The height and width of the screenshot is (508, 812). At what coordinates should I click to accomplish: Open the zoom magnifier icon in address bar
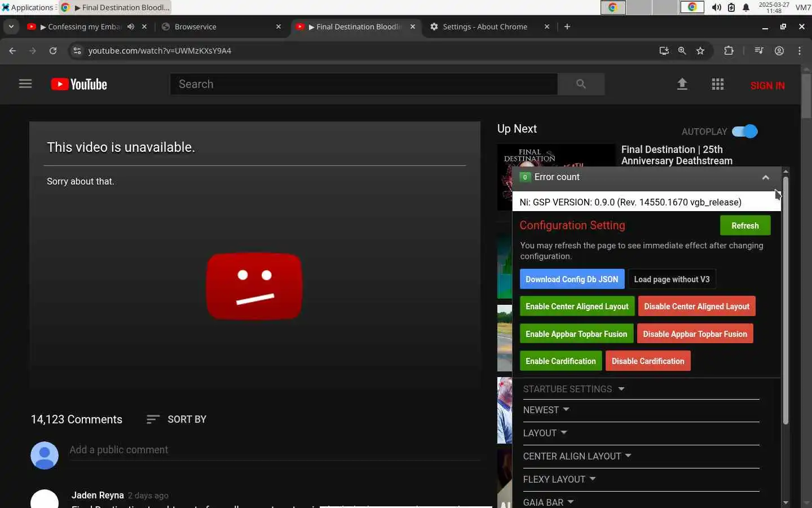coord(682,51)
